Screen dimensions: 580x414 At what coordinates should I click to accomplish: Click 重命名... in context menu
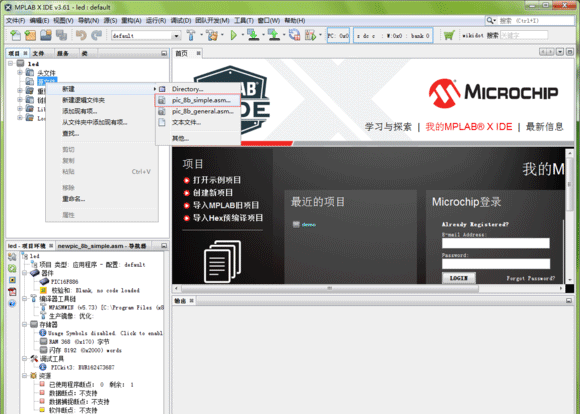[102, 199]
